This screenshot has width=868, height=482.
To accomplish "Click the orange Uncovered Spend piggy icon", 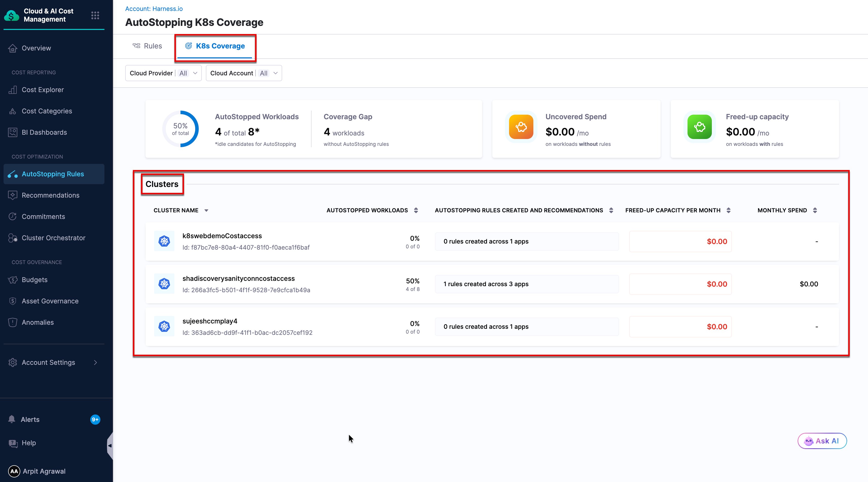I will (521, 127).
